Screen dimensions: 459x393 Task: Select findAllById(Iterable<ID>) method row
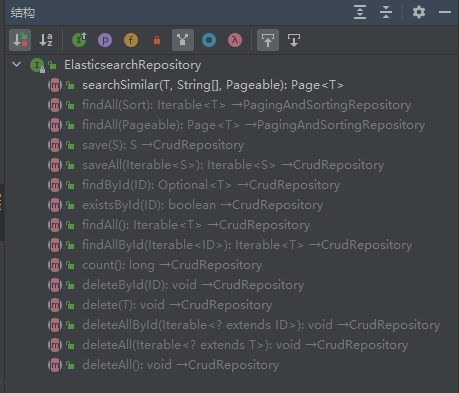point(247,245)
